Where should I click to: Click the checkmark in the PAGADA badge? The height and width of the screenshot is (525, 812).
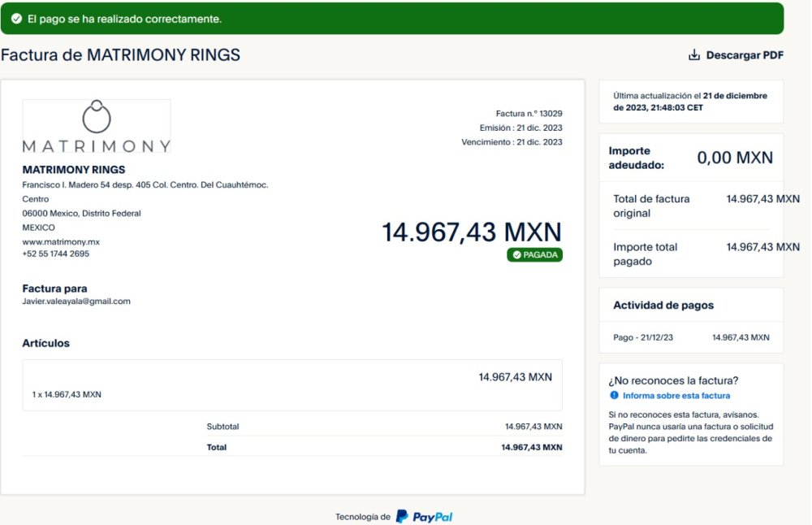[516, 255]
